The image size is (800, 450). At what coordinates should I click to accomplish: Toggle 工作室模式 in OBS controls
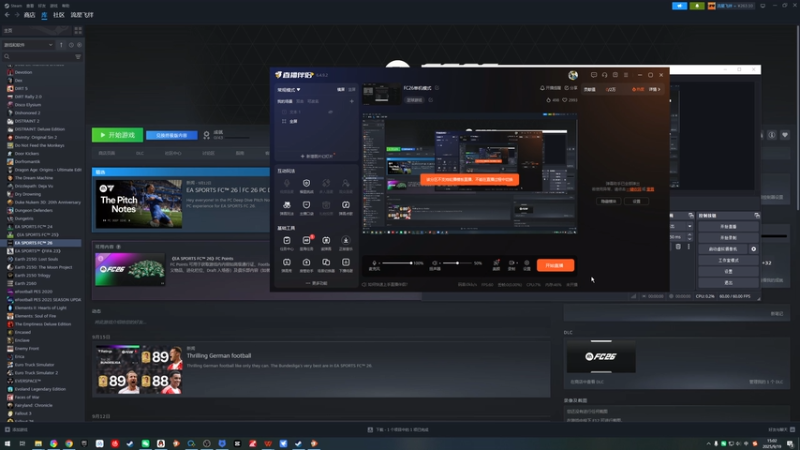[728, 260]
